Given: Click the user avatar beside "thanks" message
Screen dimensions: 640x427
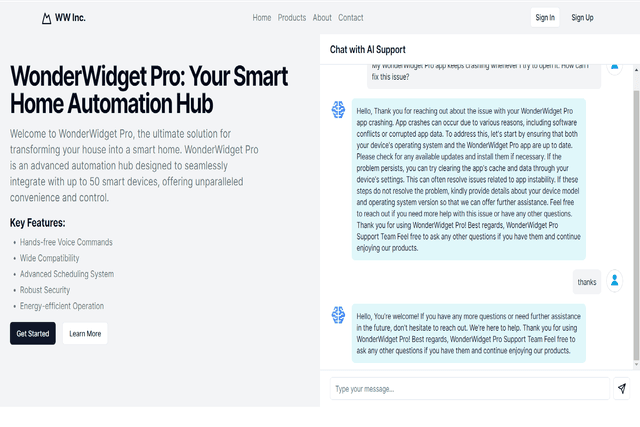Looking at the screenshot, I should [614, 281].
